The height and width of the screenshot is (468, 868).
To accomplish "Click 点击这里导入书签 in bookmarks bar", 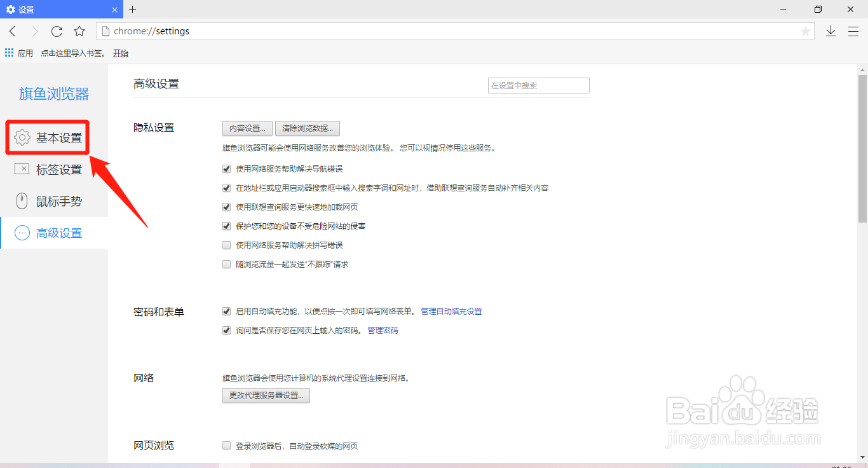I will [73, 53].
